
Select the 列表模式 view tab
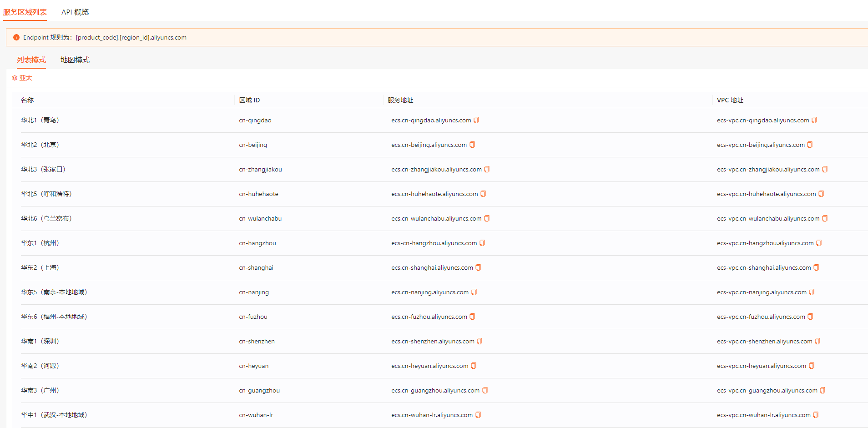31,60
